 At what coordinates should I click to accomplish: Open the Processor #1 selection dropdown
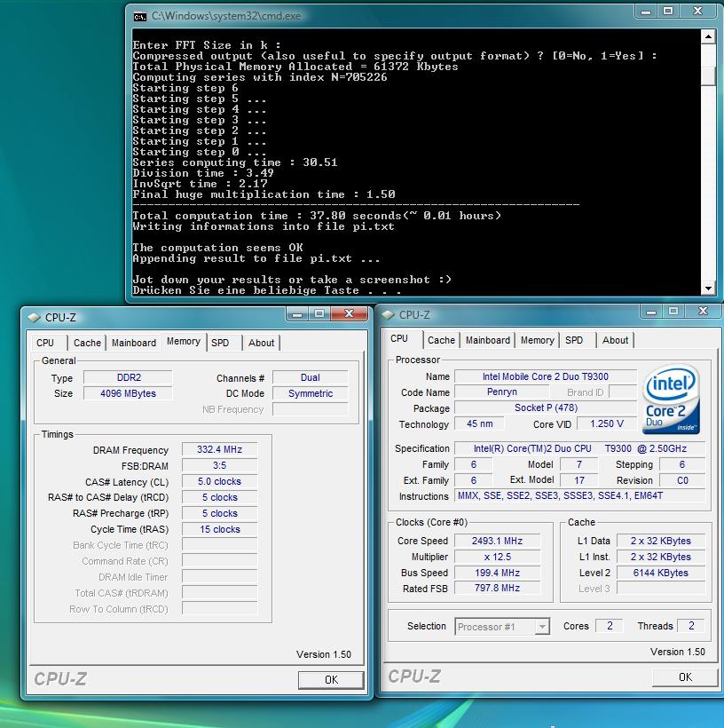[502, 627]
